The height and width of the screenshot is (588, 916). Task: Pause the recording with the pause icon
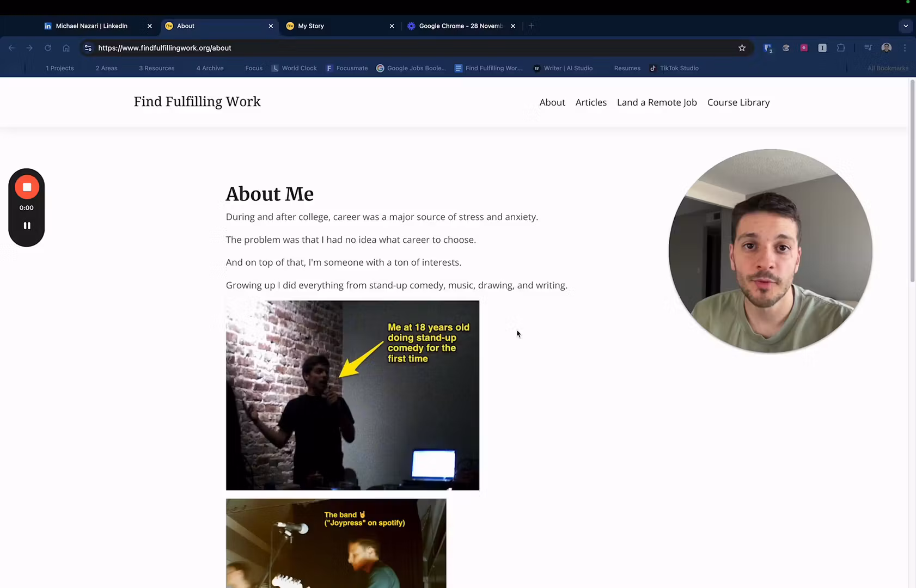(27, 225)
